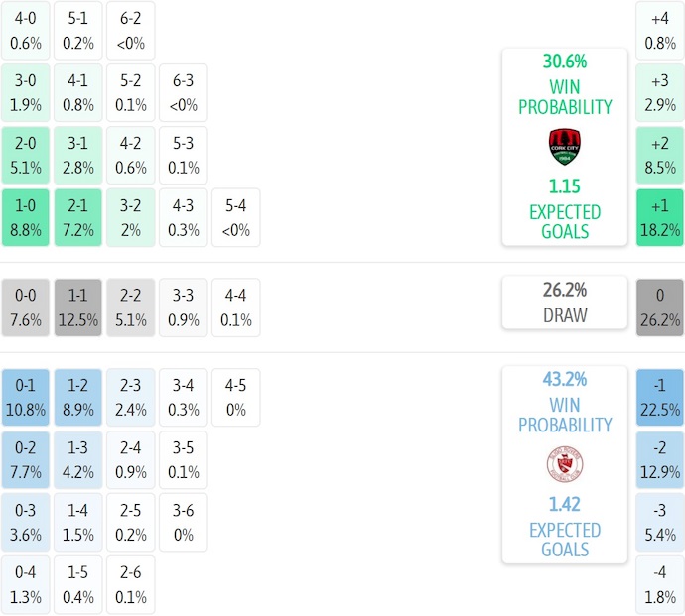The image size is (685, 616).
Task: Click the 1-0 score cell at 8.8%
Action: coord(26,218)
